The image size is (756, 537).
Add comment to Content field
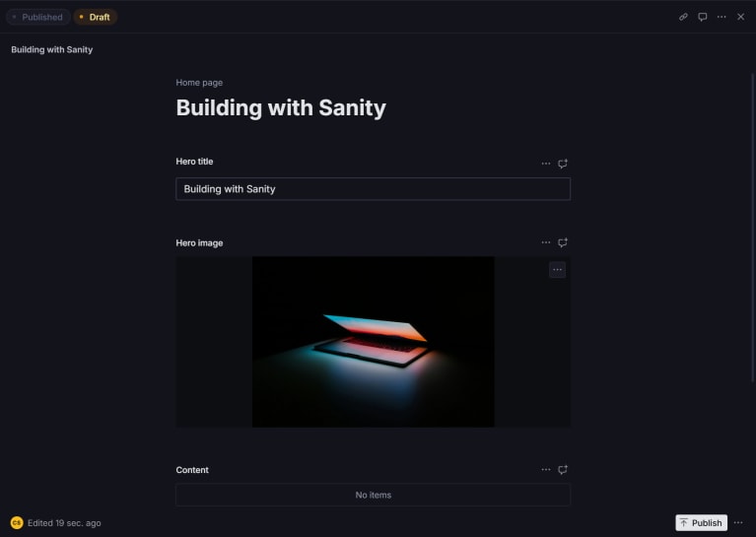(563, 470)
